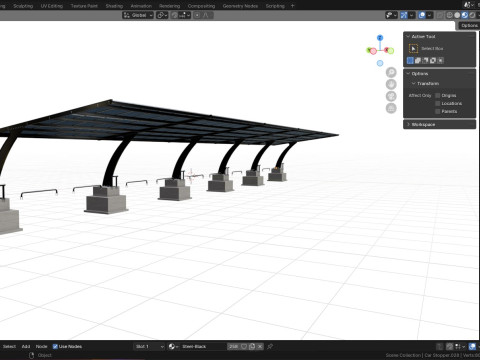Open the Select menu in node editor

9,347
